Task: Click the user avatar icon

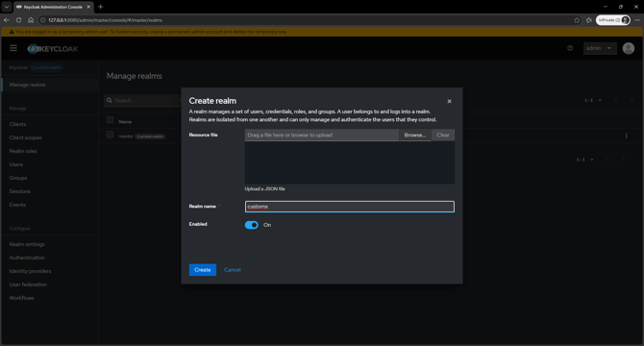Action: 628,48
